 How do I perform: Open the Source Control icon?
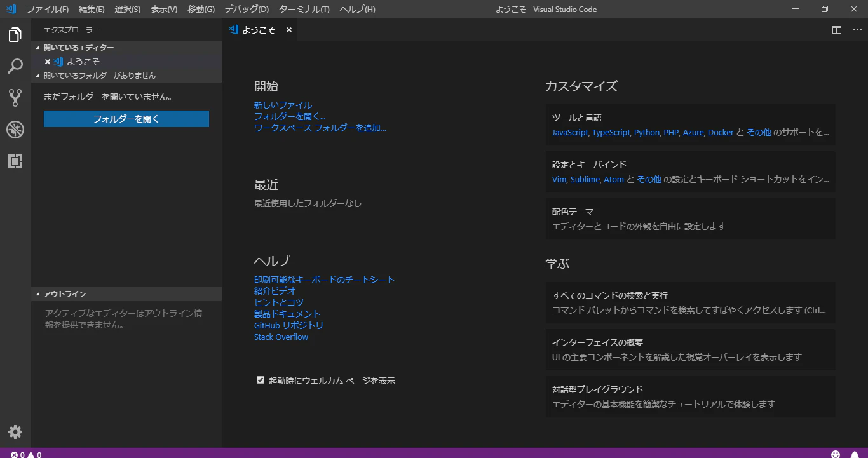point(15,97)
